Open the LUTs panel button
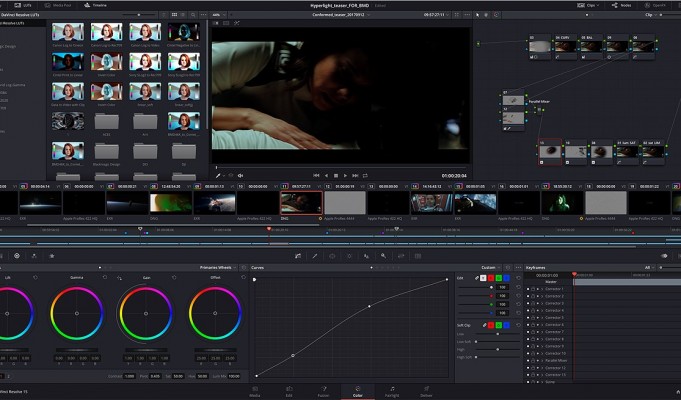Image resolution: width=681 pixels, height=400 pixels. tap(23, 5)
